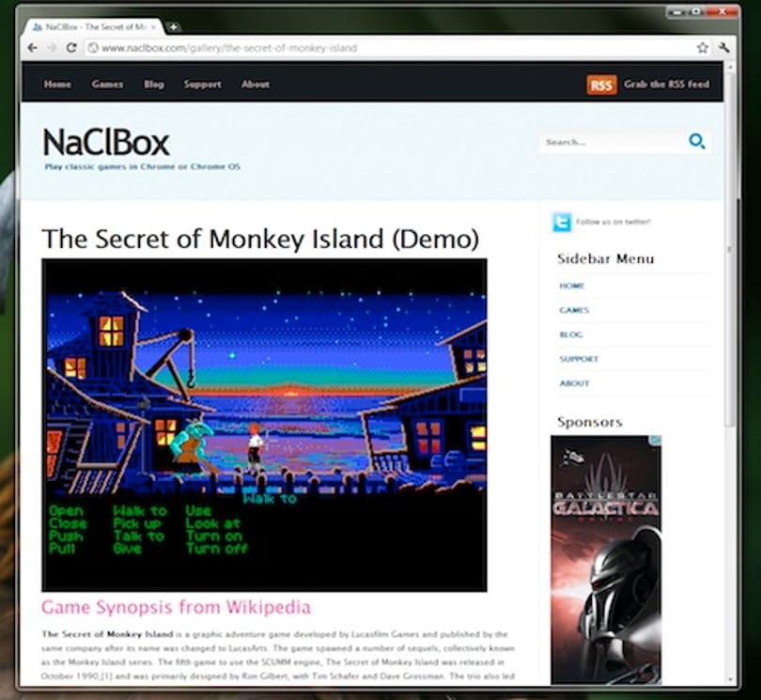Screen dimensions: 761x700
Task: Open Home in the top navigation bar
Action: pos(57,85)
